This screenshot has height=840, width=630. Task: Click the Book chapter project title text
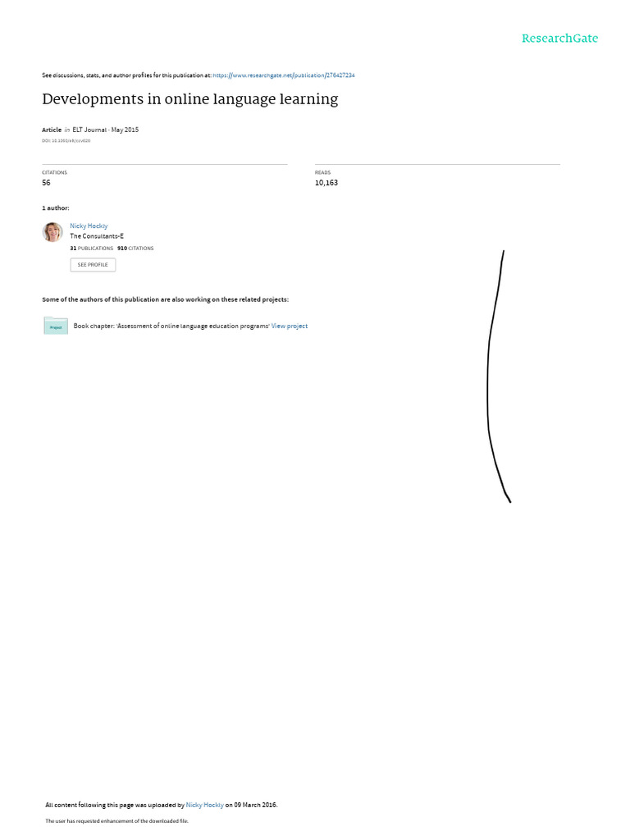point(171,326)
